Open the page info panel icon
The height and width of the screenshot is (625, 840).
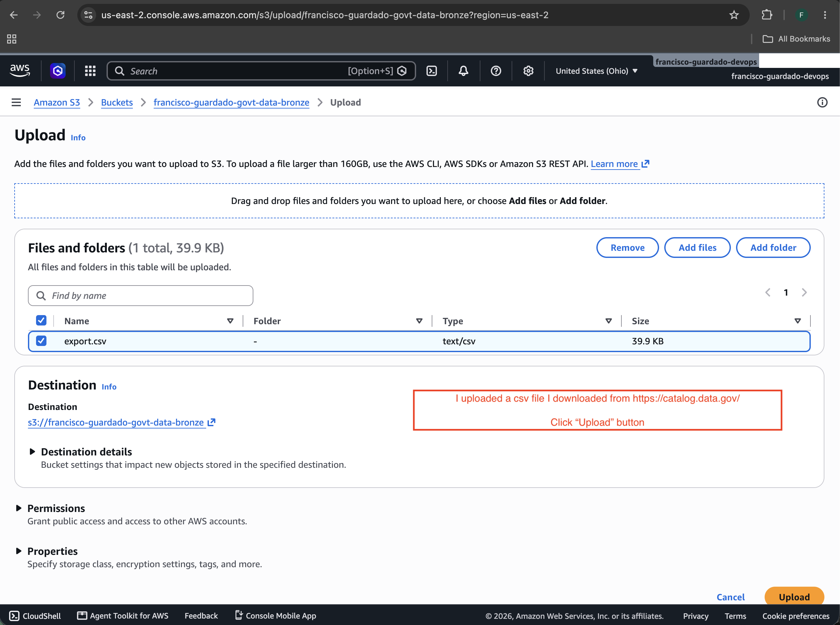(822, 103)
